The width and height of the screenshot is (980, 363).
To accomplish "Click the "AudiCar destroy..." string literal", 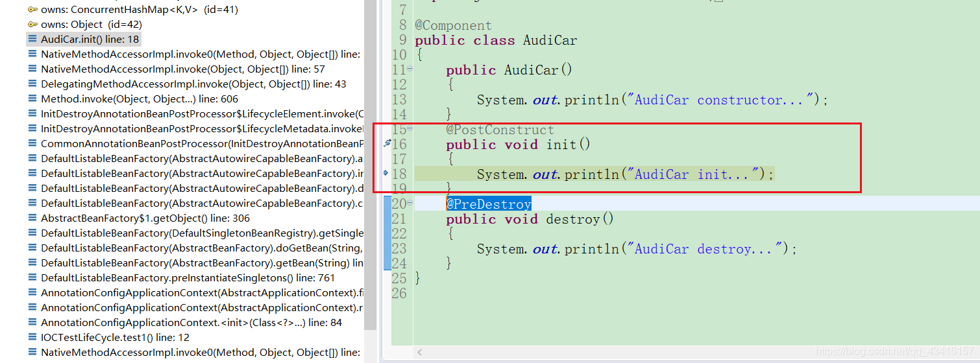I will tap(704, 249).
